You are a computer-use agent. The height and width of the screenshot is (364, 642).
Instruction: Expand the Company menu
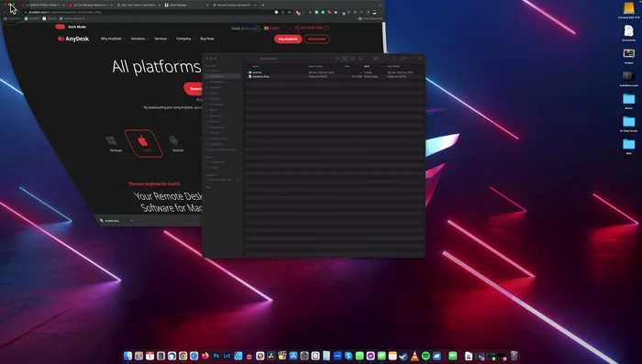pos(184,39)
